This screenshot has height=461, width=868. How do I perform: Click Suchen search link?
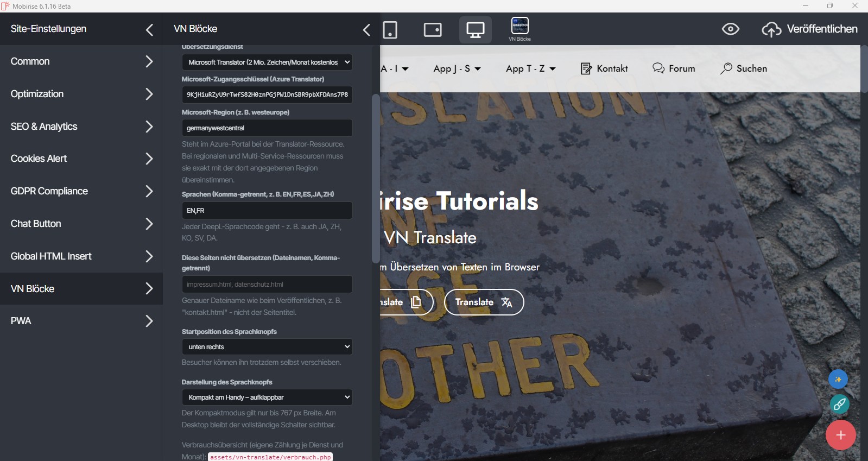(743, 68)
